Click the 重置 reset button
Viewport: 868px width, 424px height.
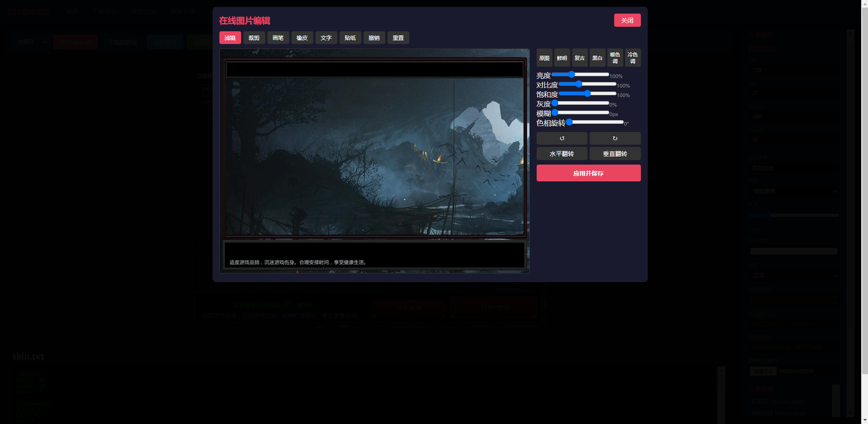click(398, 38)
